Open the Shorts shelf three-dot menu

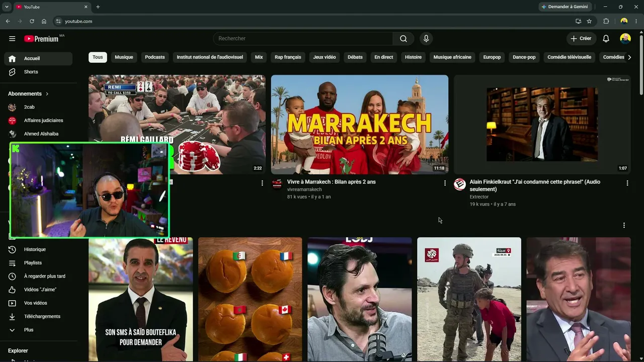[624, 225]
